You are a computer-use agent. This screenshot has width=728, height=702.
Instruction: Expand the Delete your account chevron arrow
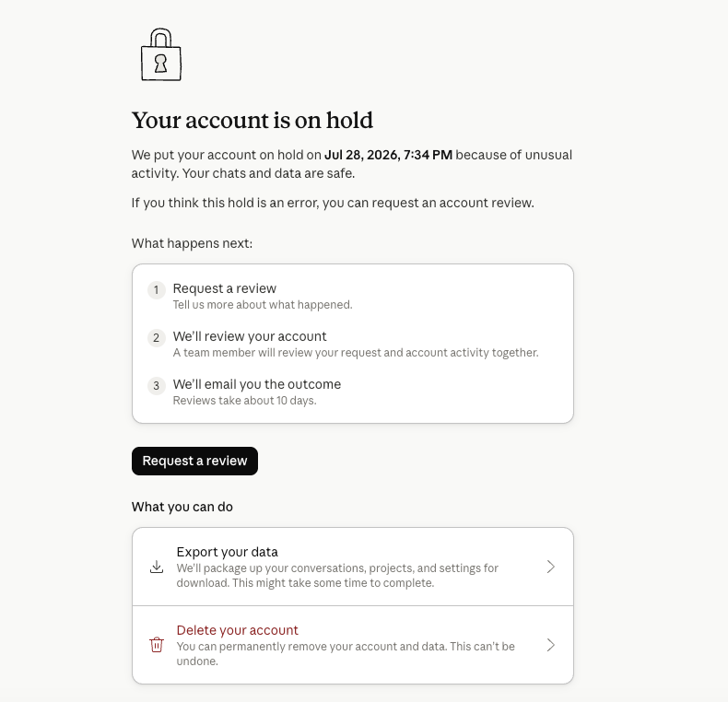click(551, 645)
